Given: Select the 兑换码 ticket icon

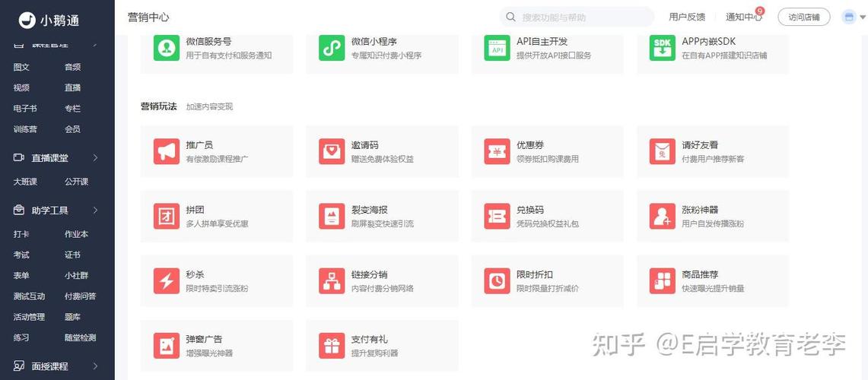Looking at the screenshot, I should (497, 217).
